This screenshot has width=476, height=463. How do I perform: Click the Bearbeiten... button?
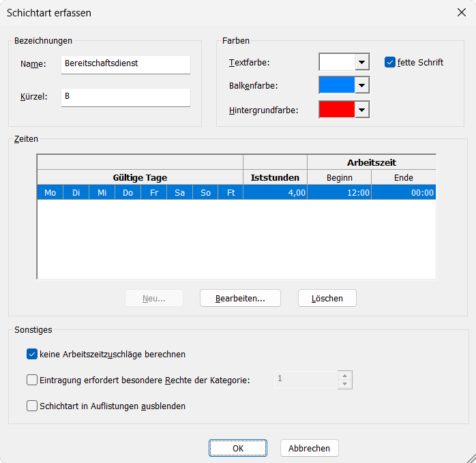coord(240,298)
